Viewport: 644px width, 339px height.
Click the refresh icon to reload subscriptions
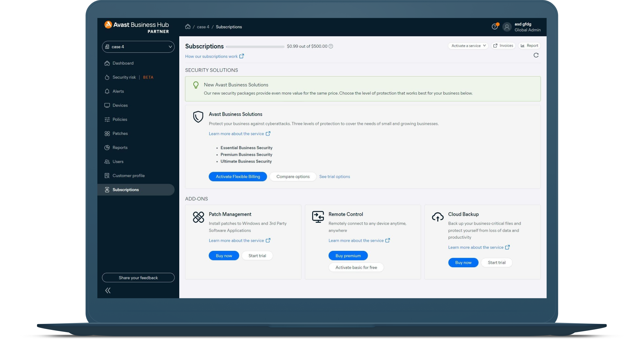tap(536, 55)
